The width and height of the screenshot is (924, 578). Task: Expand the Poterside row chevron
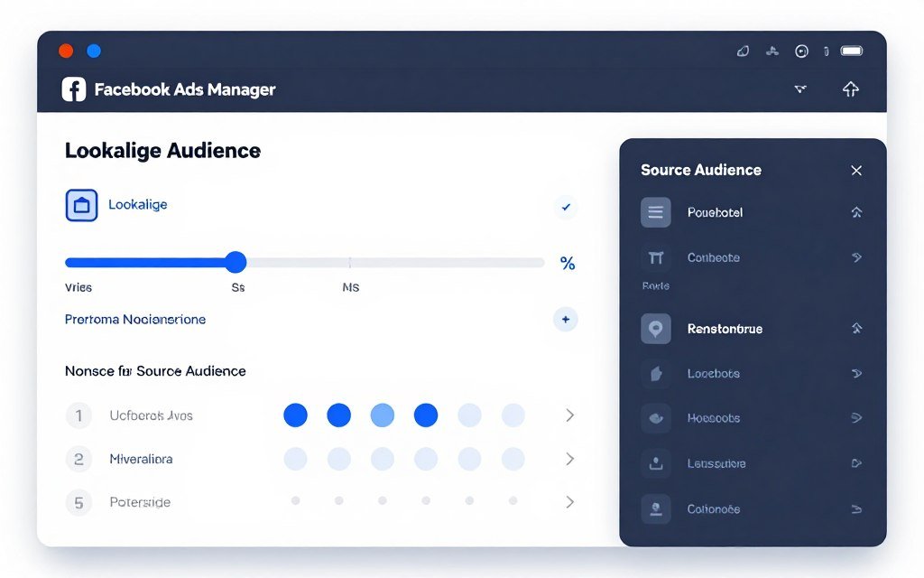click(568, 502)
